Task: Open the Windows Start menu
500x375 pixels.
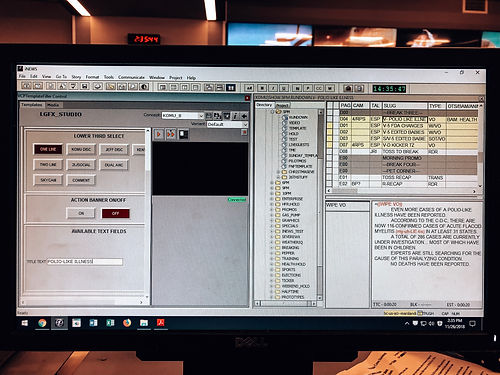Action: (25, 323)
